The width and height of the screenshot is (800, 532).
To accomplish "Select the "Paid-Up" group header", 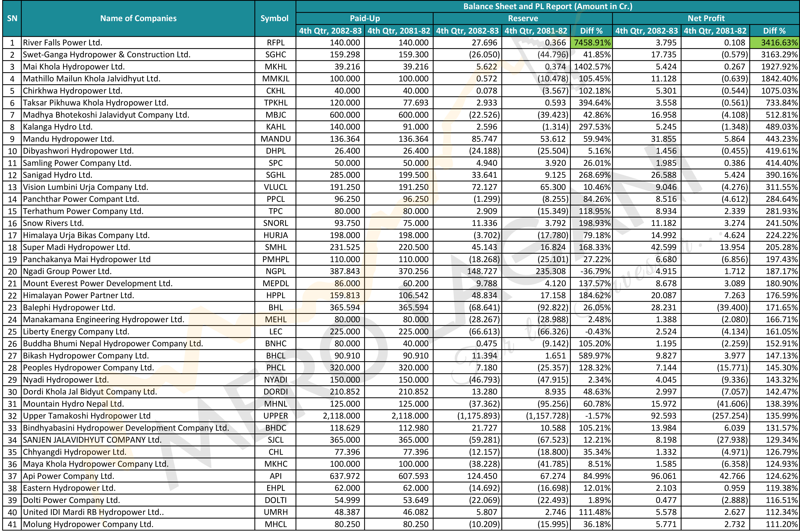I will pyautogui.click(x=365, y=18).
